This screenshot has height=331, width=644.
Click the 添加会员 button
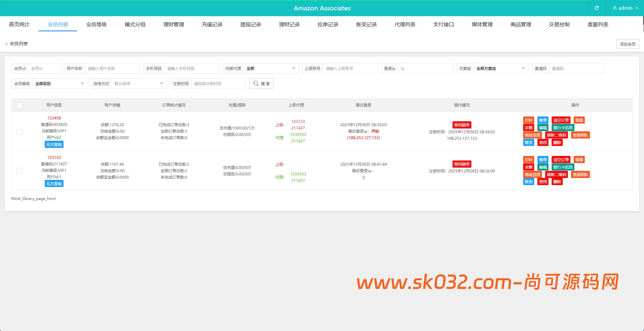click(627, 44)
